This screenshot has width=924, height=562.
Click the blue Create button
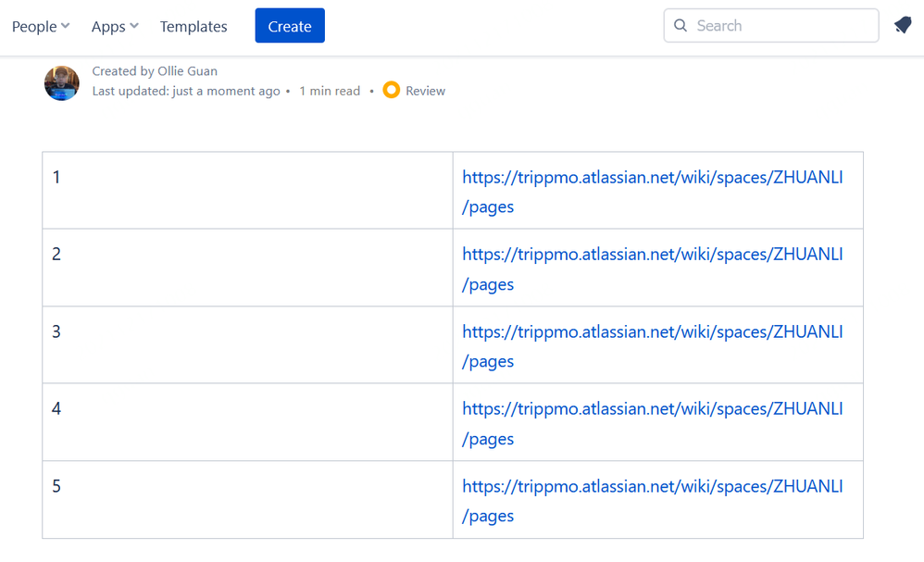click(x=290, y=25)
